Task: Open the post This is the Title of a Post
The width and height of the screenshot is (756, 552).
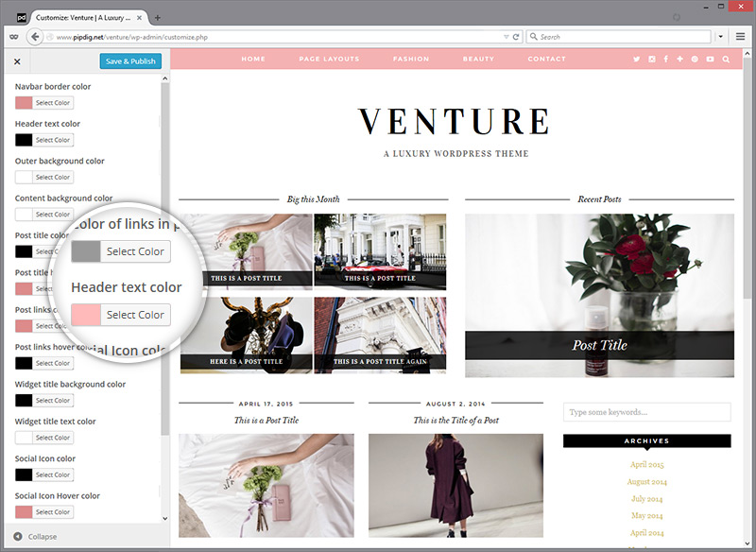Action: (455, 420)
